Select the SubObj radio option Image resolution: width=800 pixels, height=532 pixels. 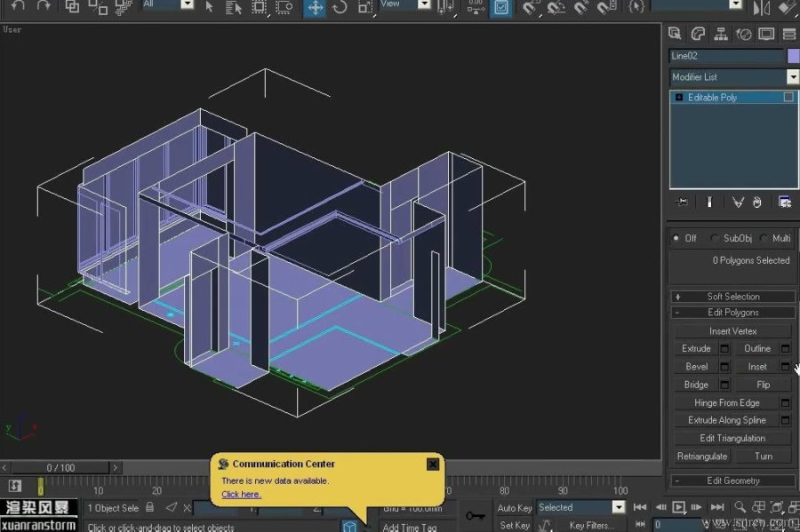[x=715, y=238]
